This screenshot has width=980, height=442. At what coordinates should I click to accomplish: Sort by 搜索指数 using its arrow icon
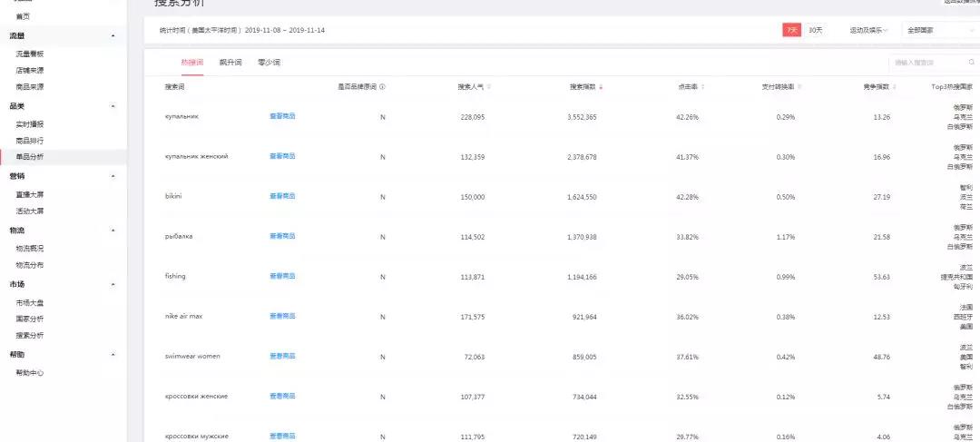click(601, 87)
